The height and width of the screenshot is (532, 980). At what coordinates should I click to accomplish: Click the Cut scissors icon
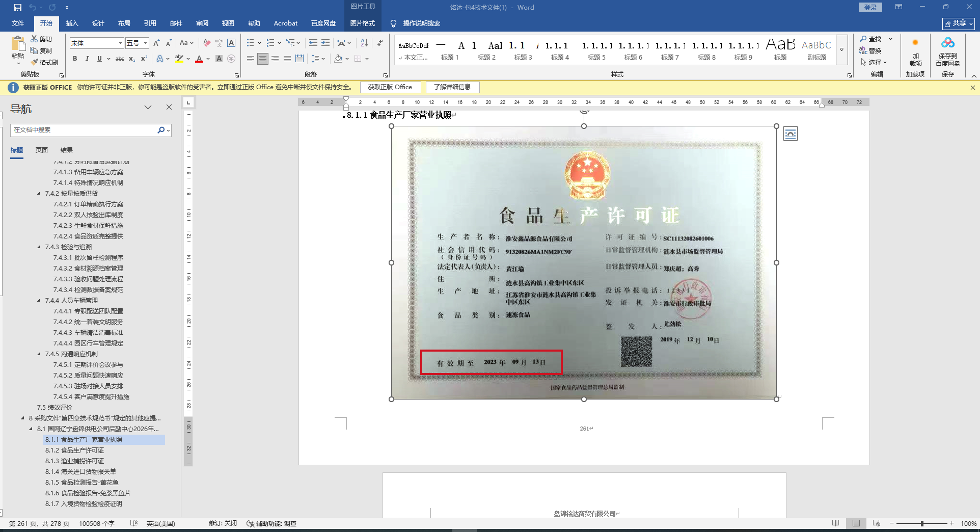(34, 39)
